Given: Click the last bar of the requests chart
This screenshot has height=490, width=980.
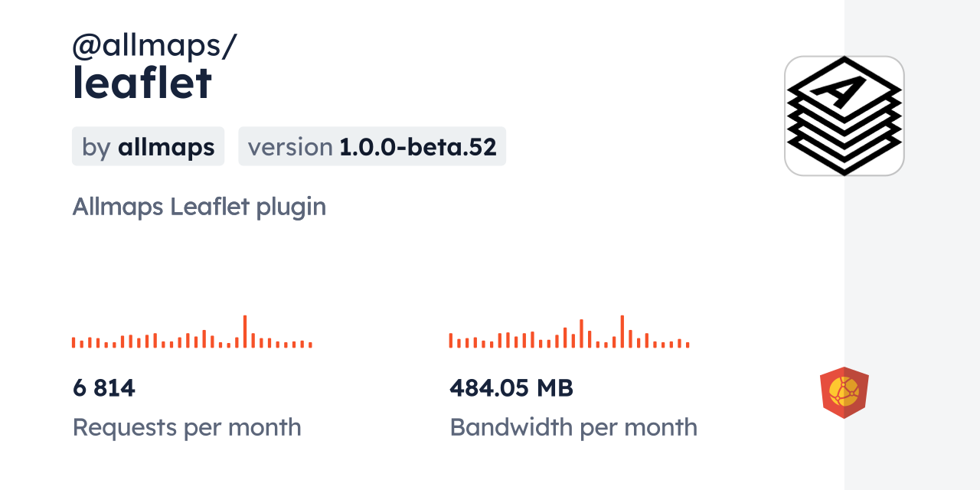Looking at the screenshot, I should 310,345.
